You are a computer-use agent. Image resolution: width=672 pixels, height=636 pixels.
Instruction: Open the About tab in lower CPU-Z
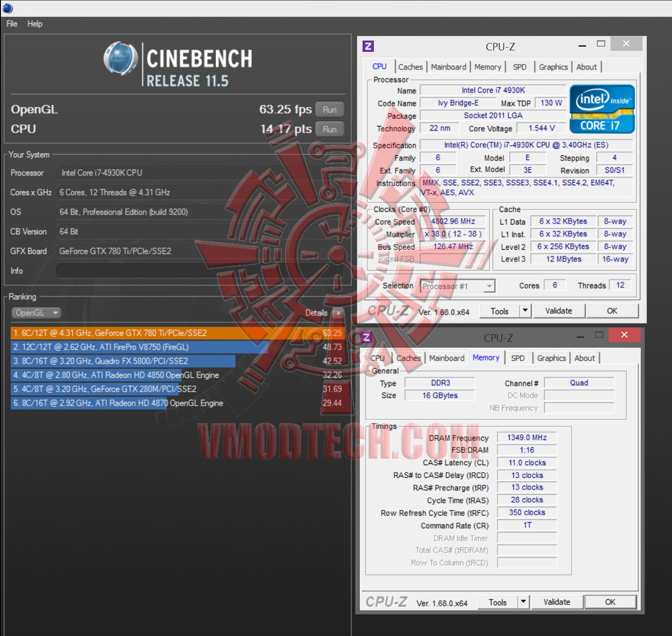point(585,358)
